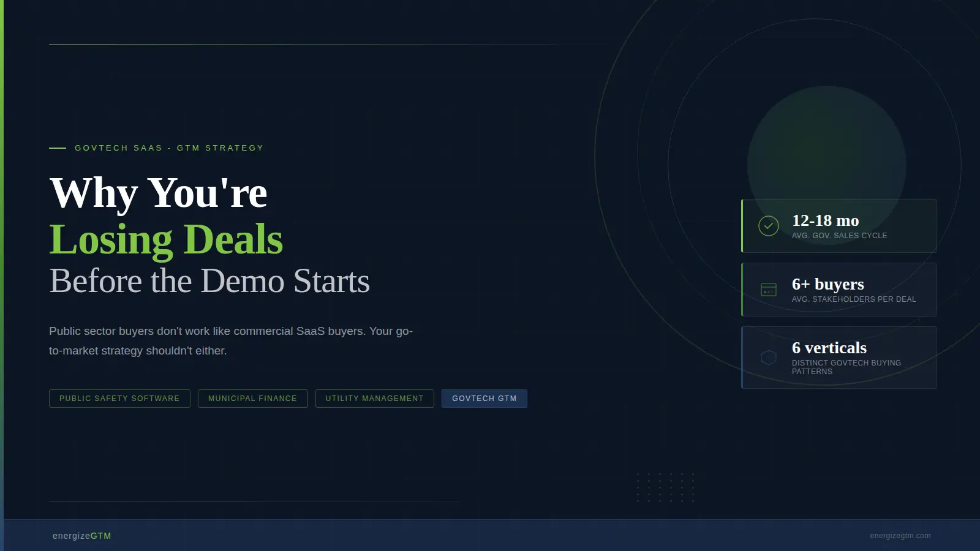Click the highlighted GovTech GTM tag
Image resolution: width=980 pixels, height=551 pixels.
point(484,399)
